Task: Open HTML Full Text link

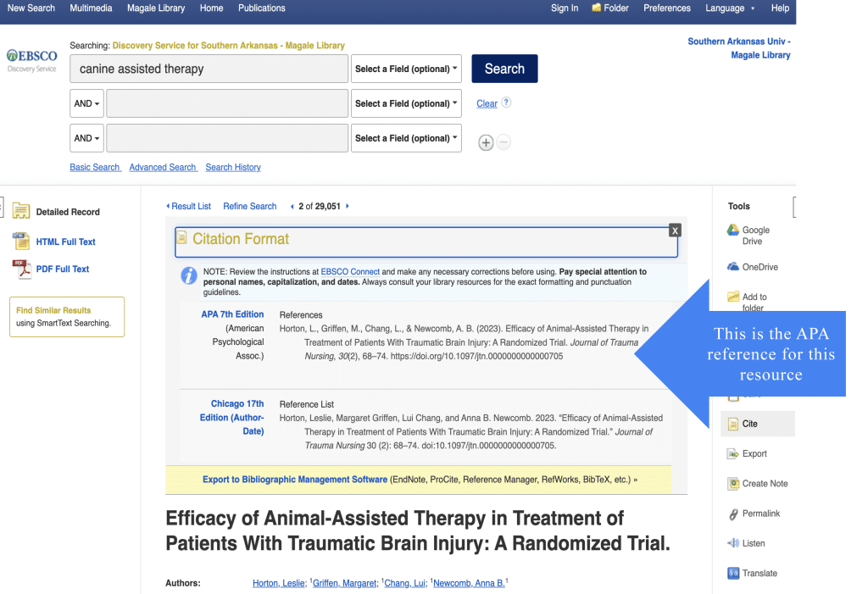Action: click(x=66, y=241)
